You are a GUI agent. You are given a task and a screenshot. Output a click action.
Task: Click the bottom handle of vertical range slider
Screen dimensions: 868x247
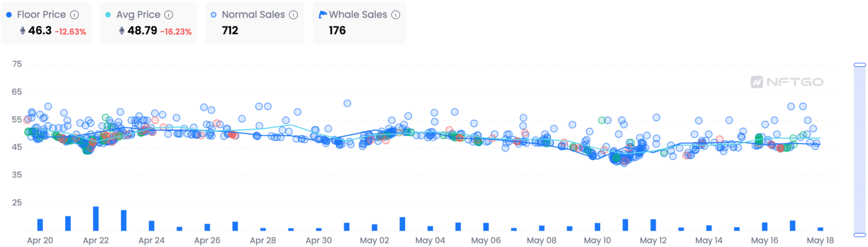860,234
